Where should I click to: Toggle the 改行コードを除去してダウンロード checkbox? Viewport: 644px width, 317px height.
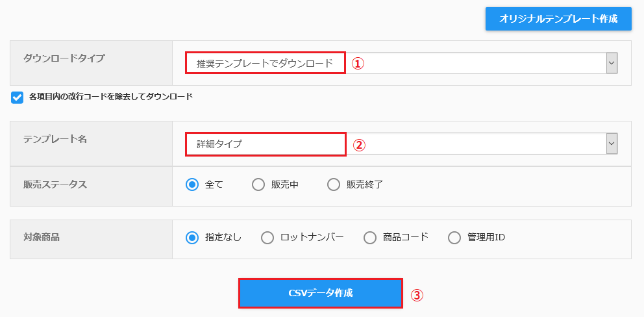(x=18, y=97)
